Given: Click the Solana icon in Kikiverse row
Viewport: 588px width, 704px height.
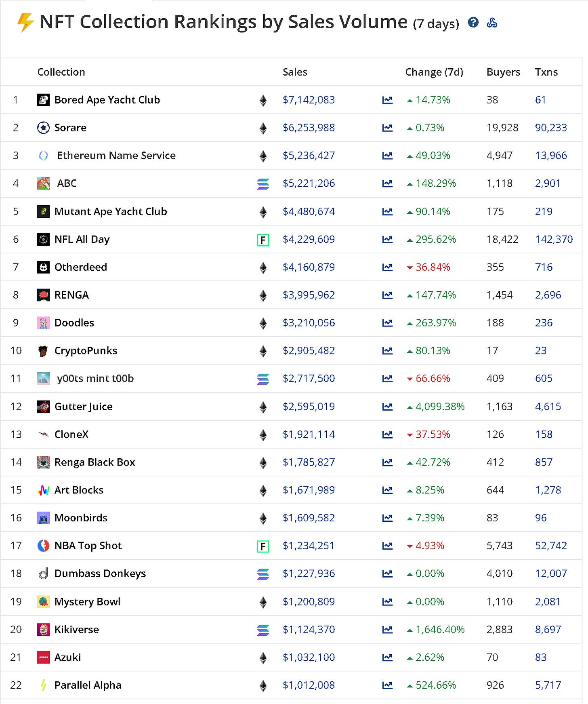Looking at the screenshot, I should click(x=263, y=630).
